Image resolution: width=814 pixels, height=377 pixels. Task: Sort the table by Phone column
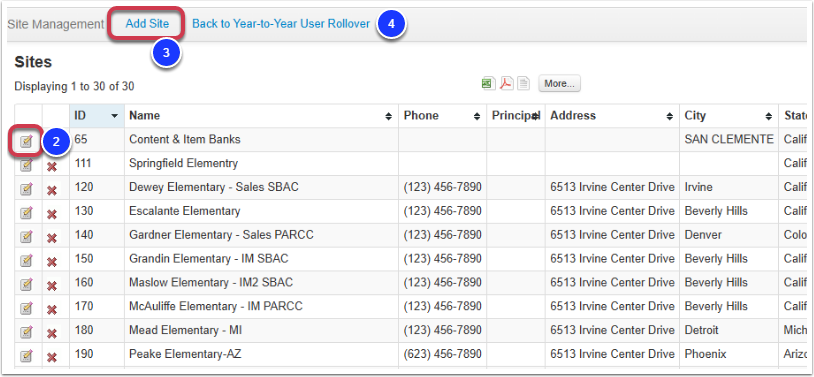point(443,116)
